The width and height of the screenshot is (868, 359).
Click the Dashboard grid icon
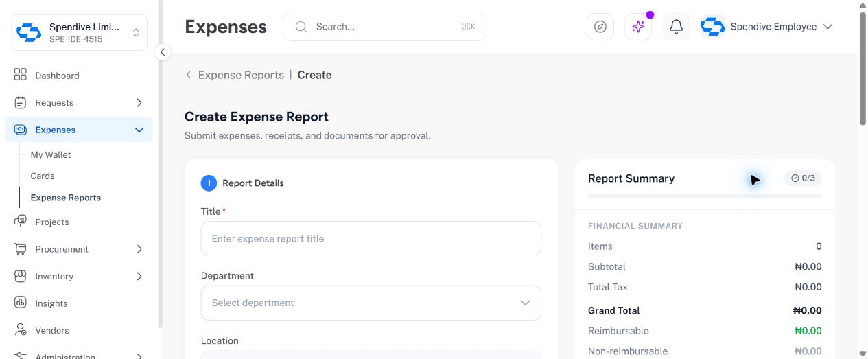click(x=21, y=75)
